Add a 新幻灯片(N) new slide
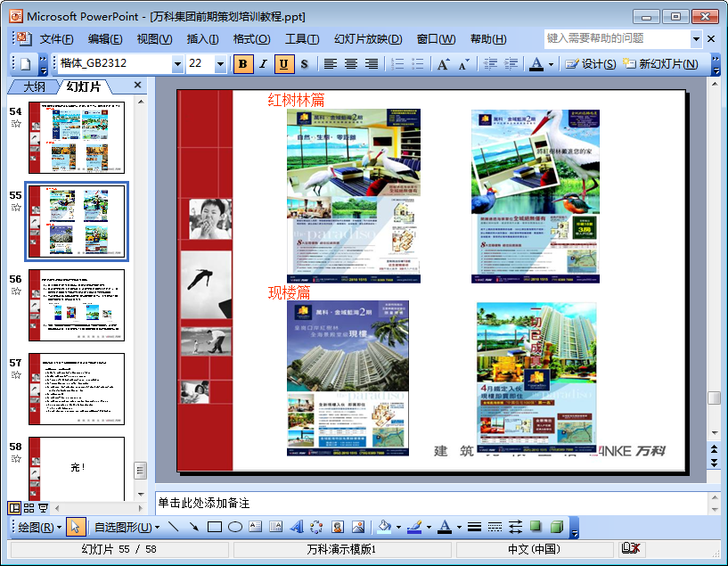 659,63
